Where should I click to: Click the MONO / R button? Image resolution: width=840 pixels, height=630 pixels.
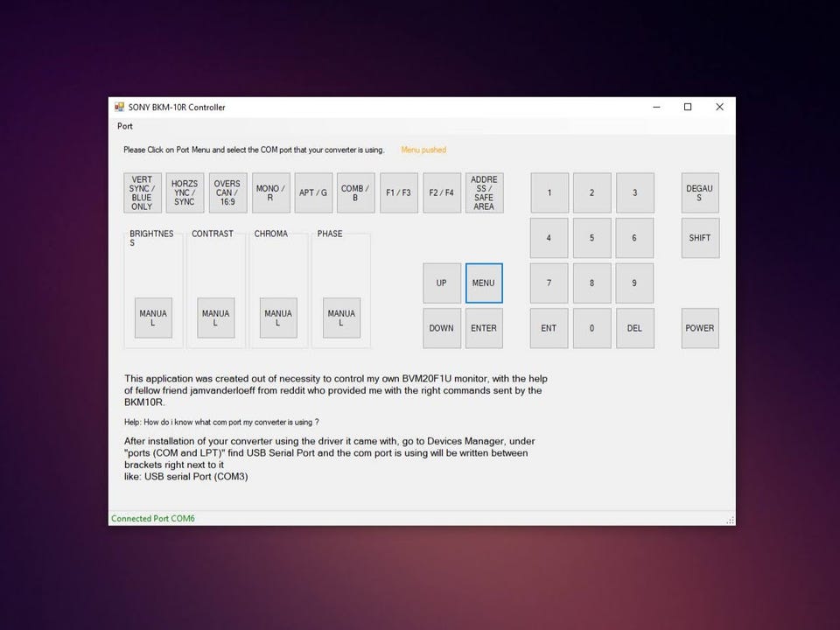pyautogui.click(x=270, y=192)
